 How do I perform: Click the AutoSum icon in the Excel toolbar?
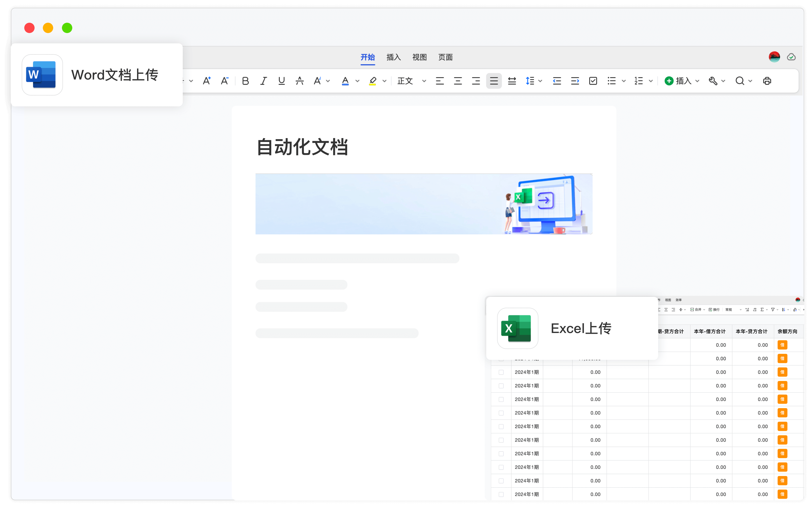point(762,310)
